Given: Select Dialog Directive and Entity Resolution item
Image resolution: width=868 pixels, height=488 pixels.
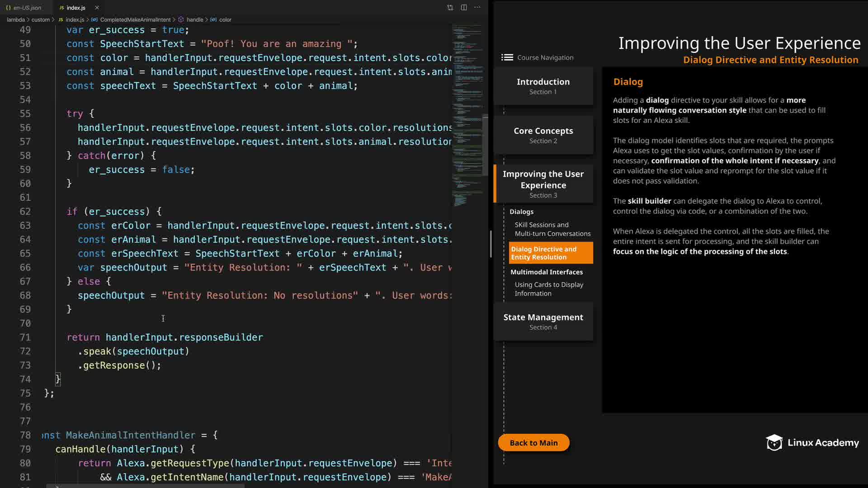Looking at the screenshot, I should (x=550, y=253).
